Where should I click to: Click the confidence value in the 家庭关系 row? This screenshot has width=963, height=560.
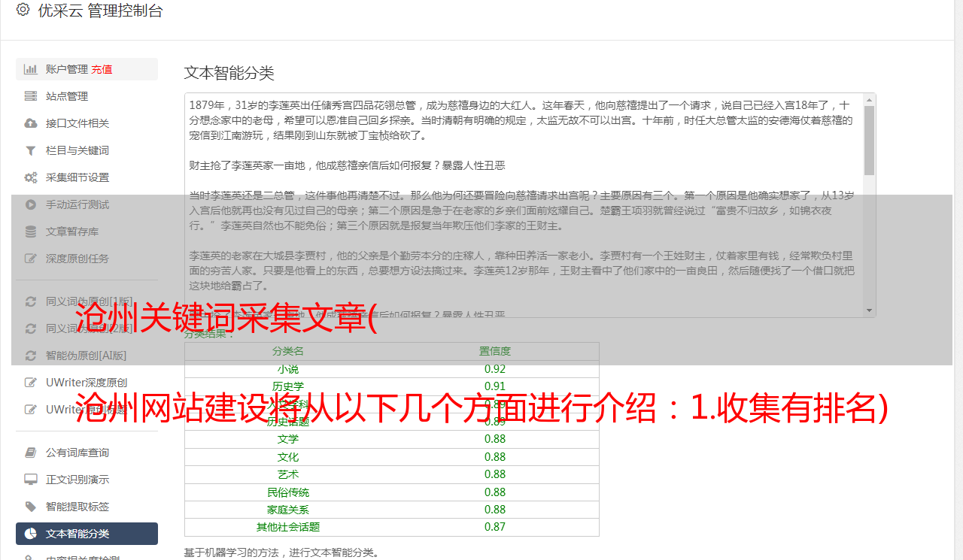click(495, 510)
